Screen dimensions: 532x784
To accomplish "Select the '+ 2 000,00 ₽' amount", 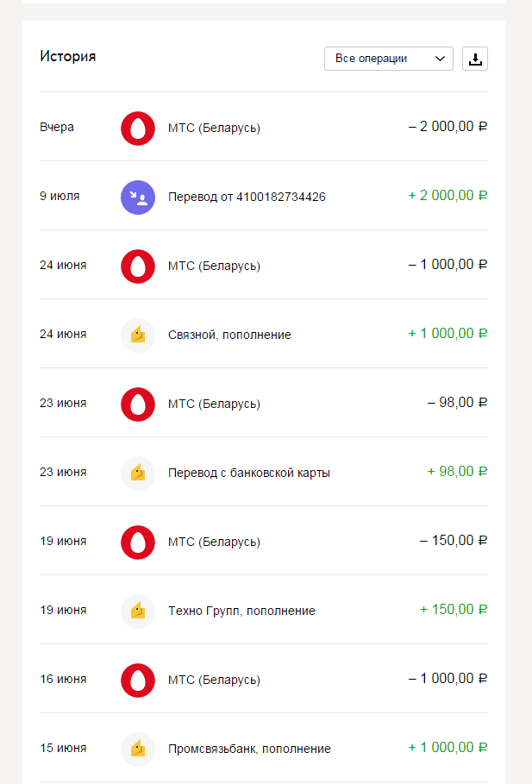I will (448, 196).
